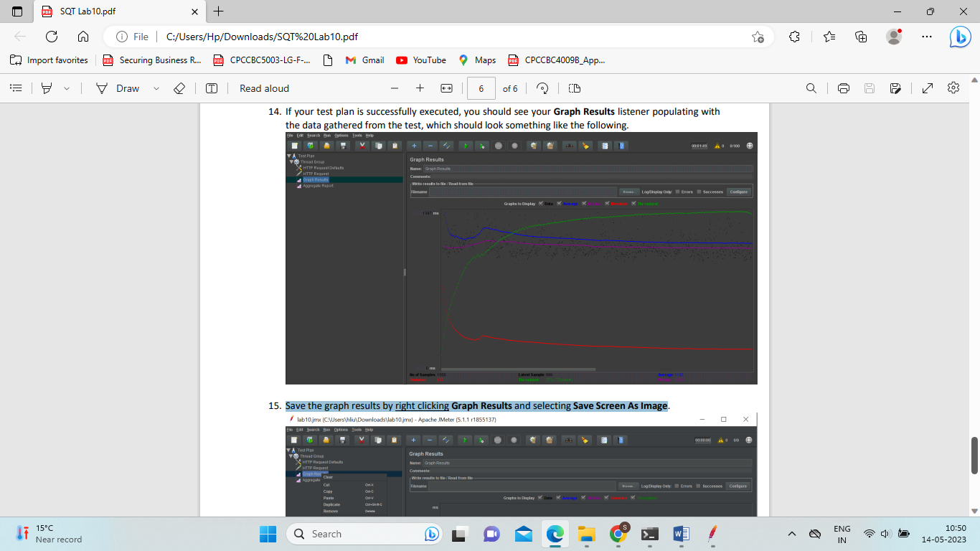This screenshot has height=551, width=980.
Task: Click the Configure button for results file
Action: 739,192
